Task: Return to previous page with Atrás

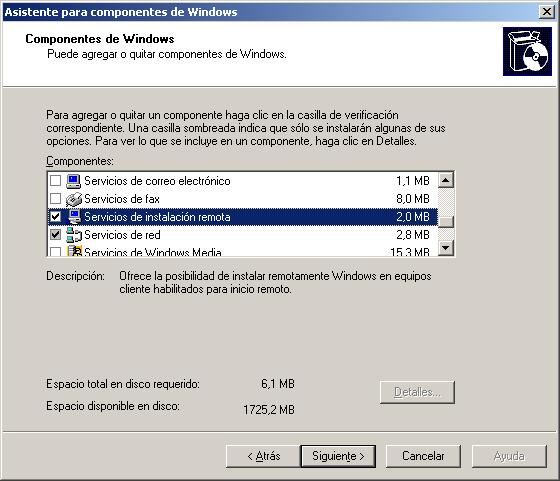Action: 263,456
